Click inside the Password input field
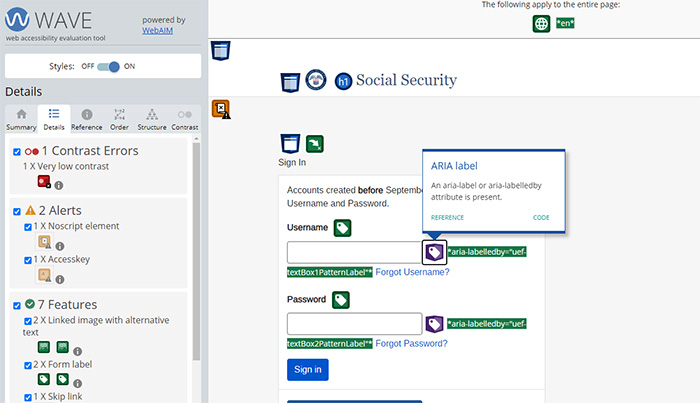700x403 pixels. click(354, 324)
